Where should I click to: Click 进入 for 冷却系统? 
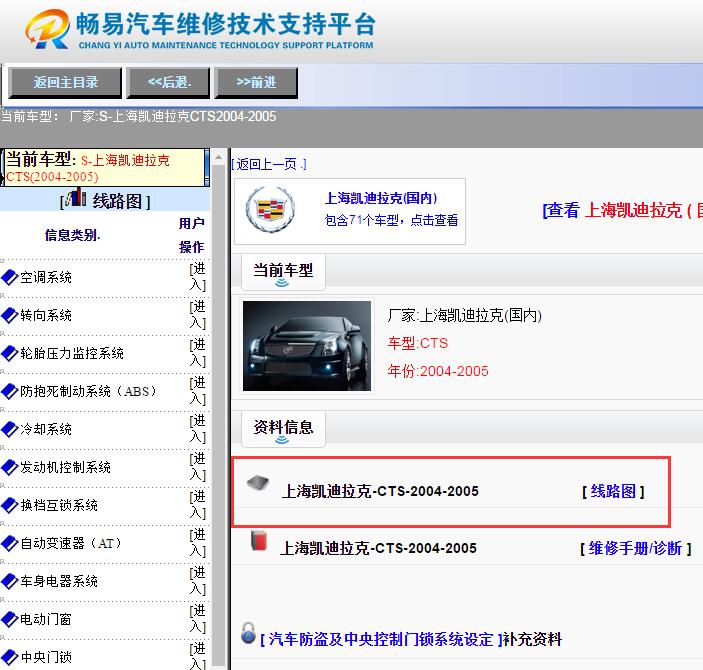click(197, 429)
